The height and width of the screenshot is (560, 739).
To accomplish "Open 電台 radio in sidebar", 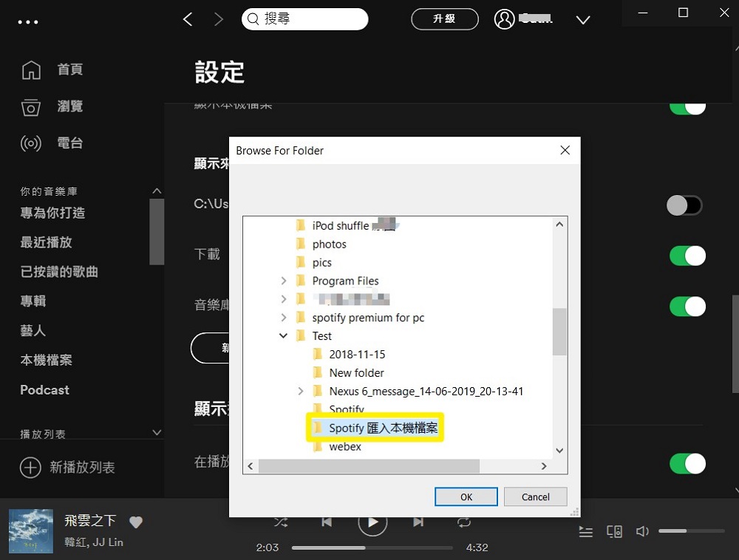I will (69, 143).
